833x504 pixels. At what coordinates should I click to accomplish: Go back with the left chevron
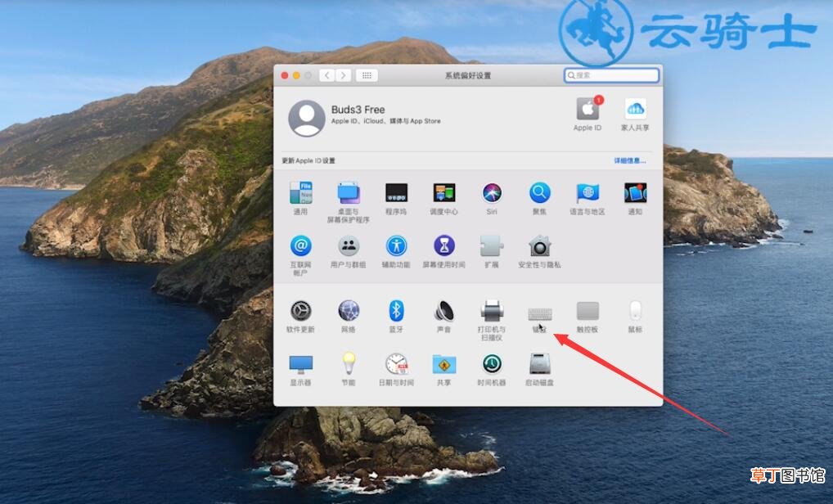point(327,75)
